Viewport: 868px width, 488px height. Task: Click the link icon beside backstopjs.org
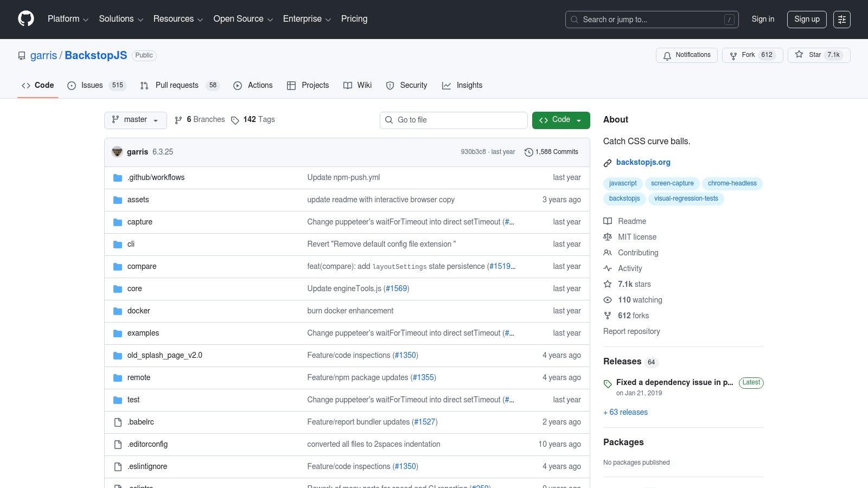607,162
